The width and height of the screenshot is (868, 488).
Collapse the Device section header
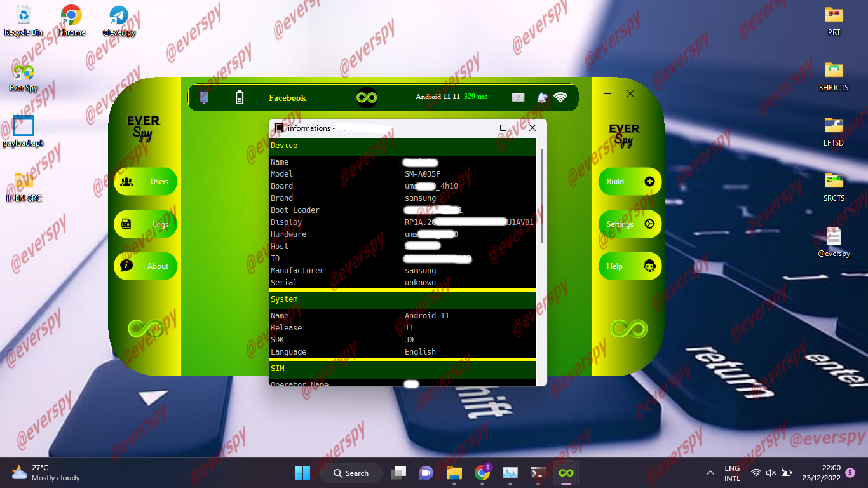(x=284, y=145)
